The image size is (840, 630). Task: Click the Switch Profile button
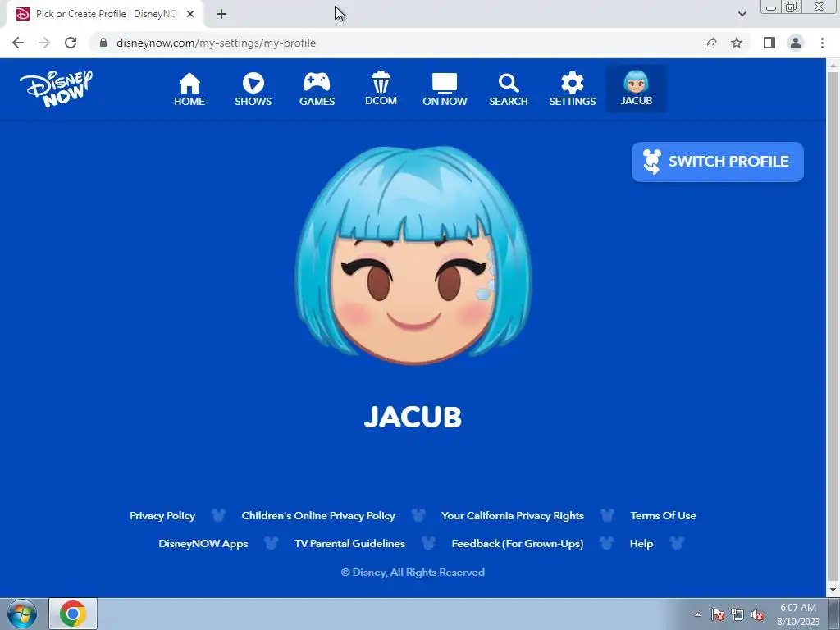(x=717, y=162)
